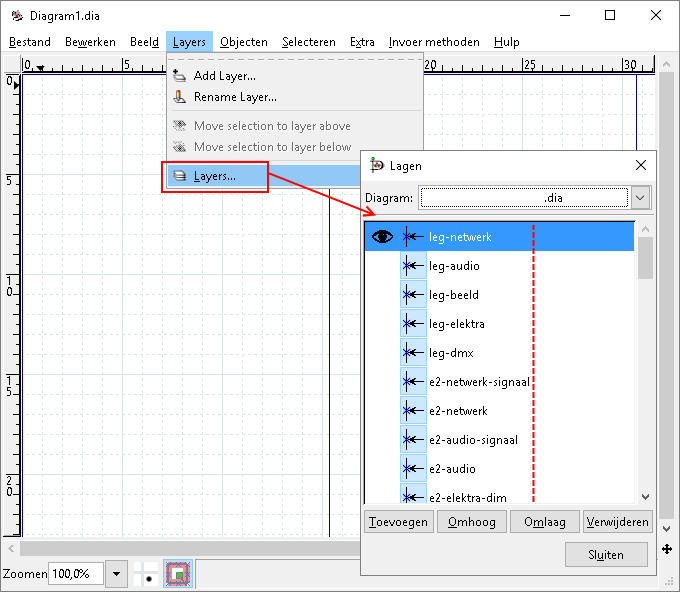Open the navigation popup cross-arrows icon
The width and height of the screenshot is (680, 592).
[667, 549]
